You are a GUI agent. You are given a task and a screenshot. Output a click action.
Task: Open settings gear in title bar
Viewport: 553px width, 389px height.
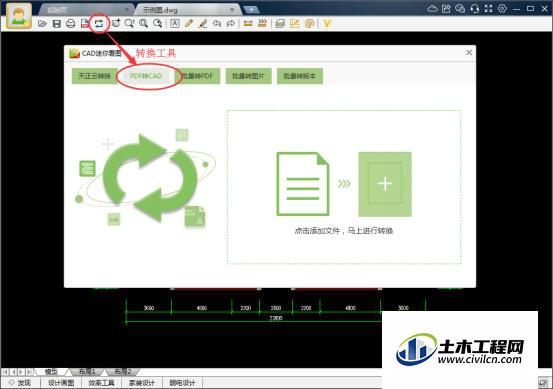[x=502, y=9]
